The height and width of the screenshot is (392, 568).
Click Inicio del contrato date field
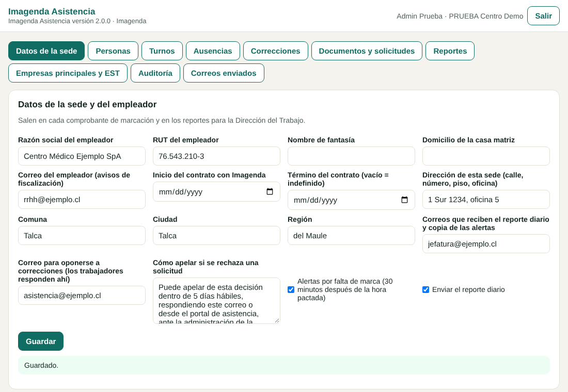(217, 191)
